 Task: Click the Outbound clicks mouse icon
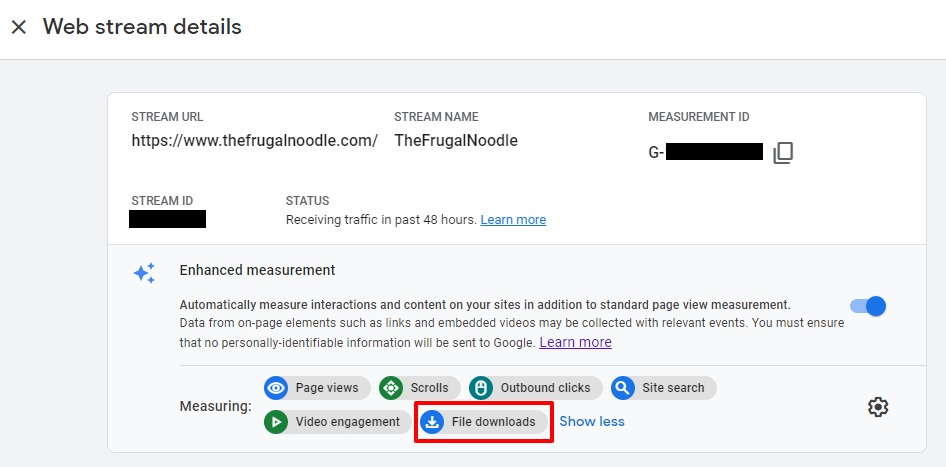(481, 388)
